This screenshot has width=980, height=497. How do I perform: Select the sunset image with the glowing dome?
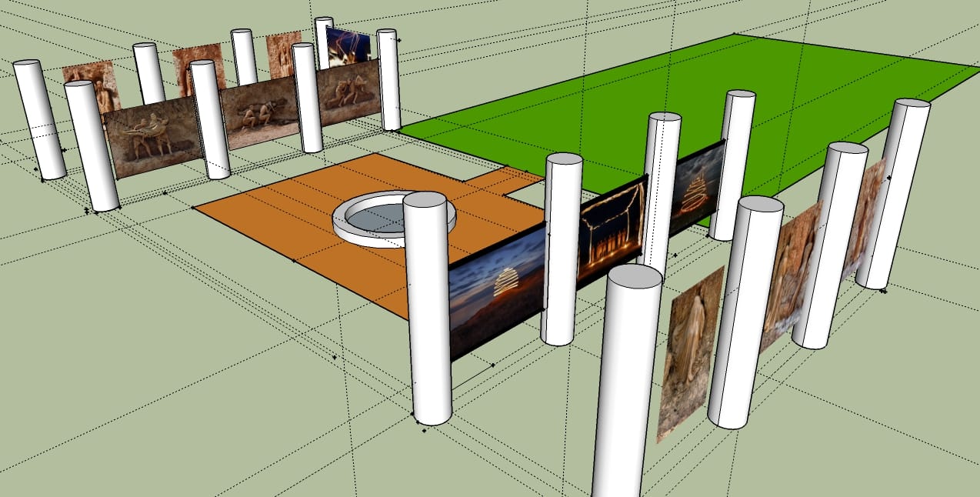(x=497, y=292)
